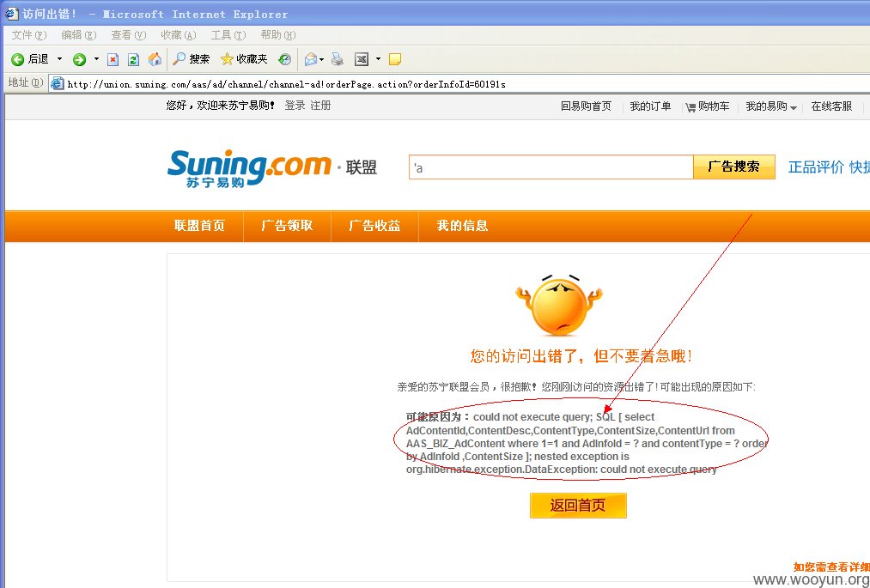Open the 编辑(E) menu
This screenshot has height=588, width=870.
point(79,35)
